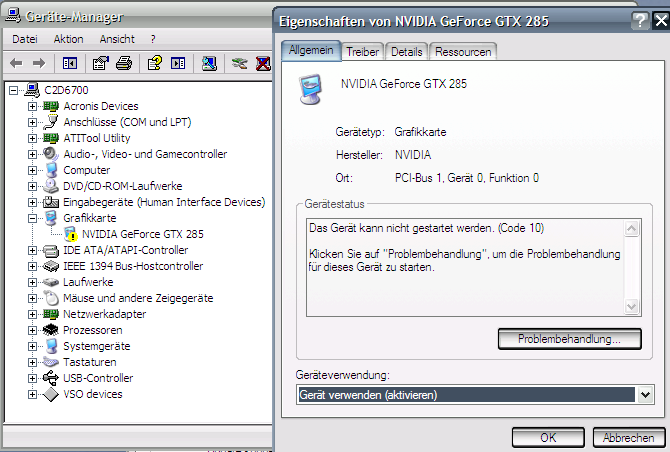Select 'DVD/CD-ROM-Laufwerke' tree label
This screenshot has height=452, width=670.
tap(123, 186)
